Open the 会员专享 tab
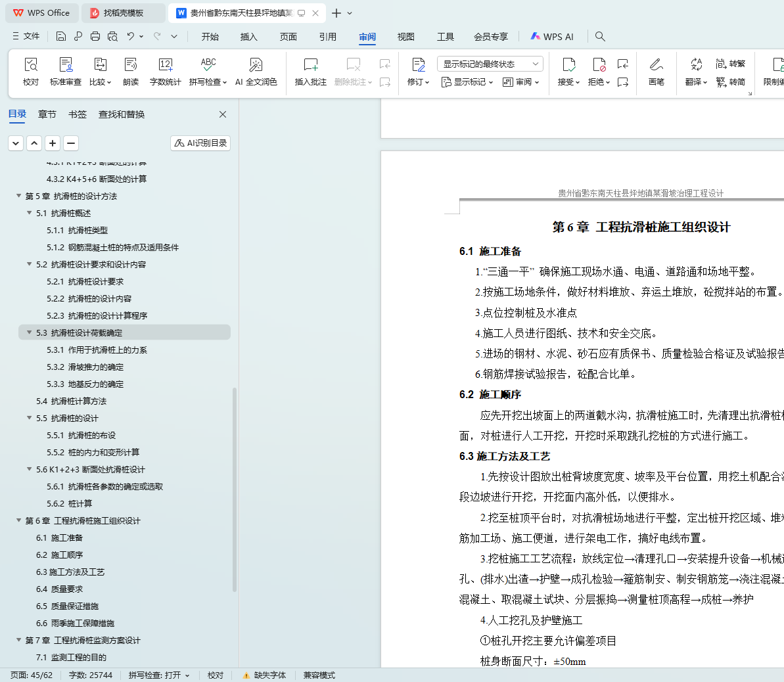Viewport: 784px width, 682px height. [490, 37]
